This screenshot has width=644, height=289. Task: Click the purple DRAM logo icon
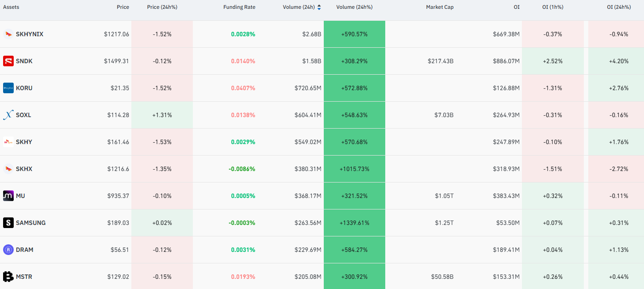(x=8, y=250)
